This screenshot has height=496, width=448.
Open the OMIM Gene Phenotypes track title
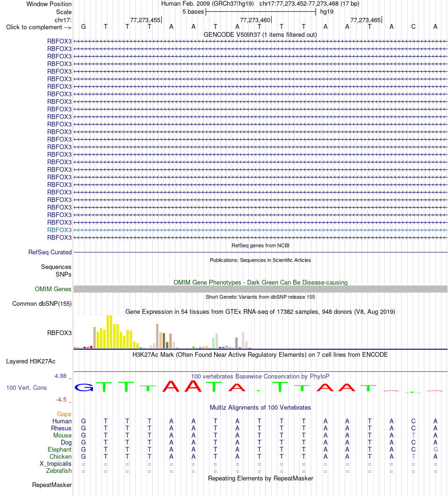[x=260, y=283]
